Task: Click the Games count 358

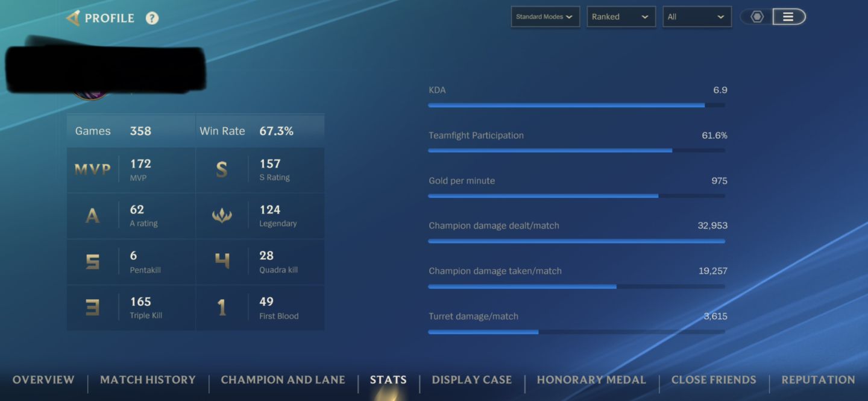Action: click(140, 131)
